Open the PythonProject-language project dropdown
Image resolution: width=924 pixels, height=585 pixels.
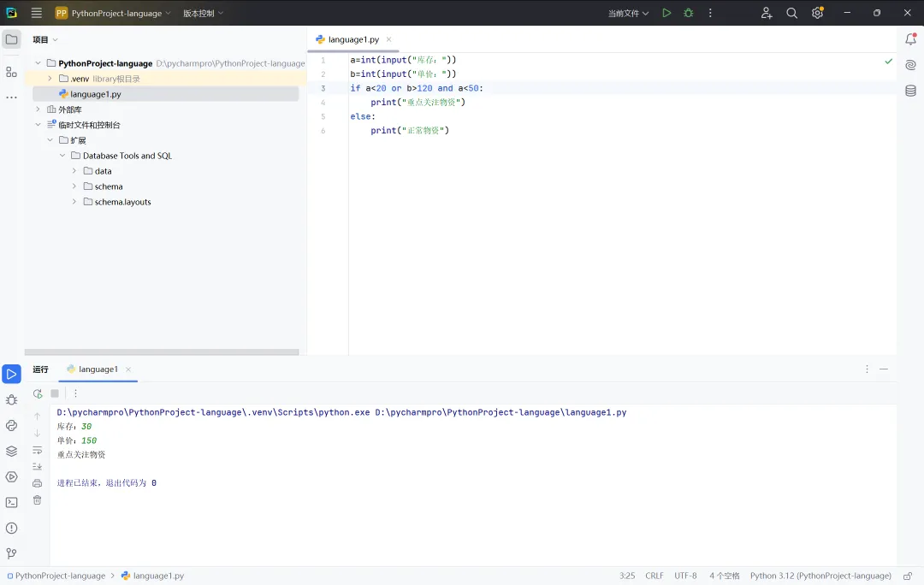pos(113,13)
